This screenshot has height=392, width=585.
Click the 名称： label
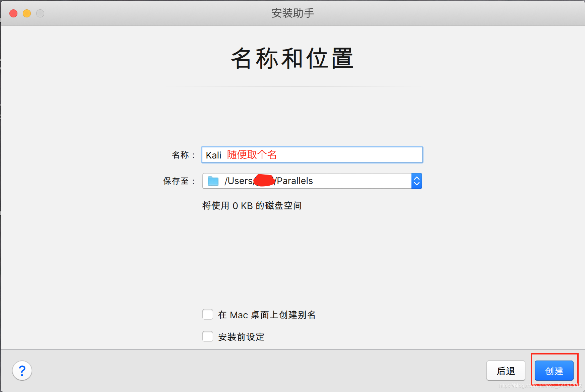point(184,155)
